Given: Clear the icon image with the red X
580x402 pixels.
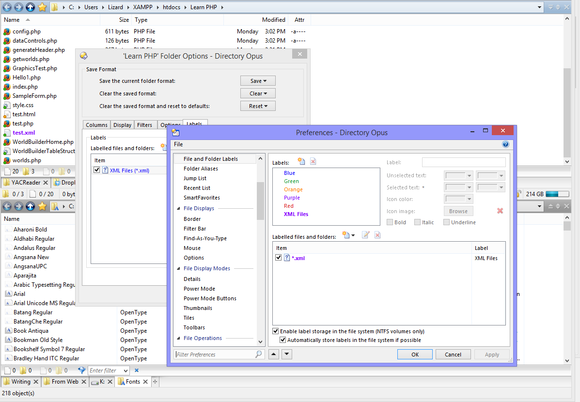Looking at the screenshot, I should (x=500, y=211).
